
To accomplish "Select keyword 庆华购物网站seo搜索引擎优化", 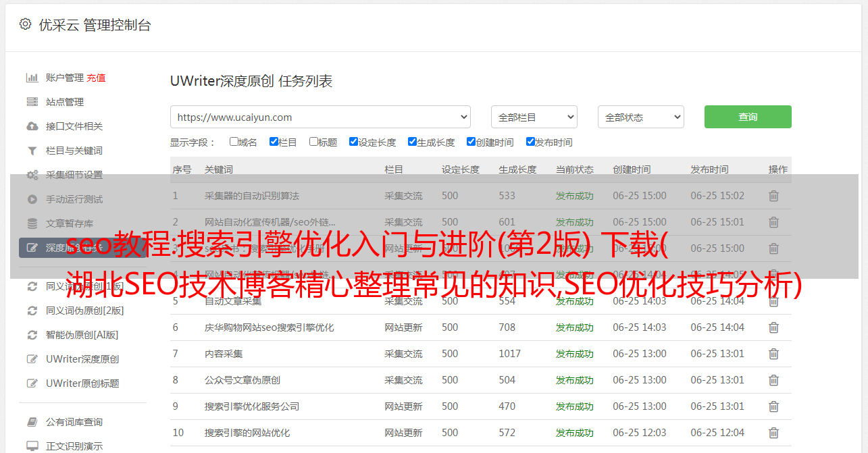I will (270, 327).
